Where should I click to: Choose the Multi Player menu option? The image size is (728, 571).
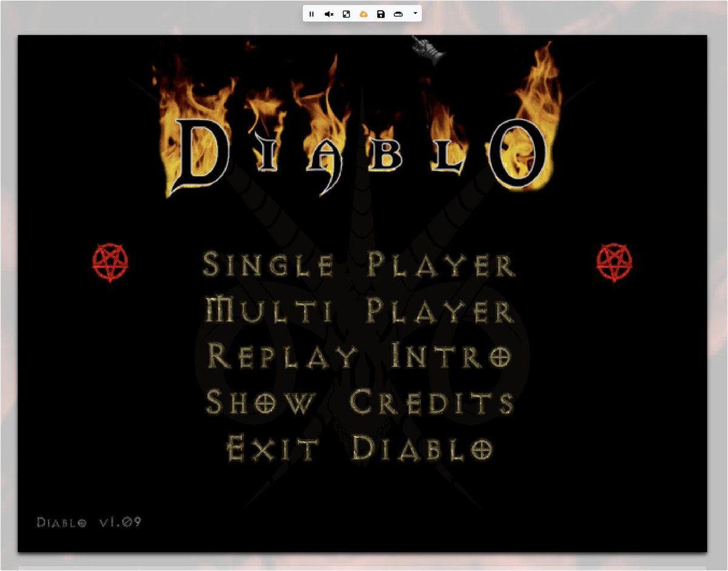(x=360, y=311)
